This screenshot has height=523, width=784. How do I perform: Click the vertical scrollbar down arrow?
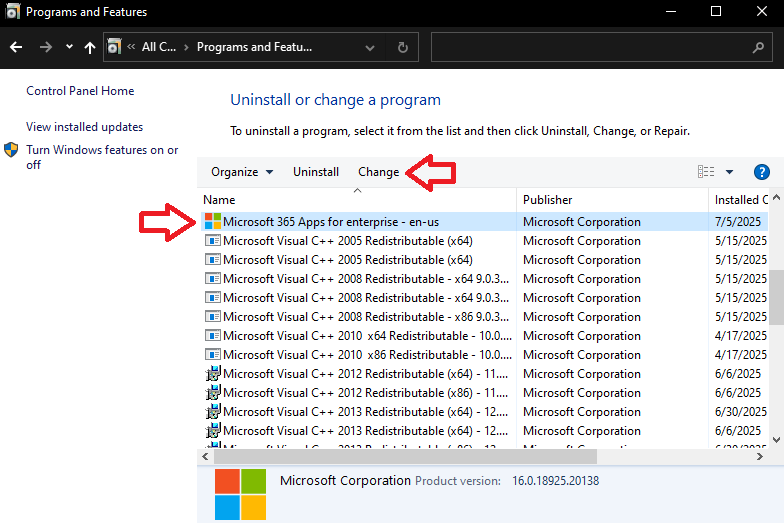(x=776, y=440)
